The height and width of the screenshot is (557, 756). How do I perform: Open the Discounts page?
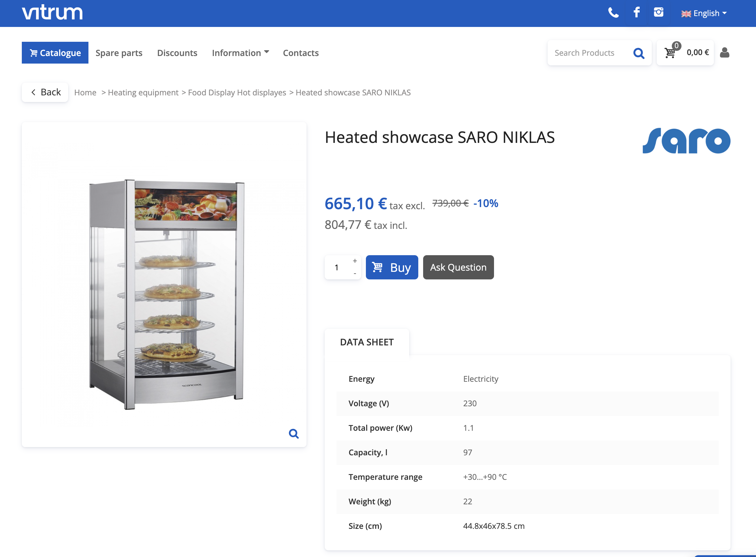click(x=177, y=53)
